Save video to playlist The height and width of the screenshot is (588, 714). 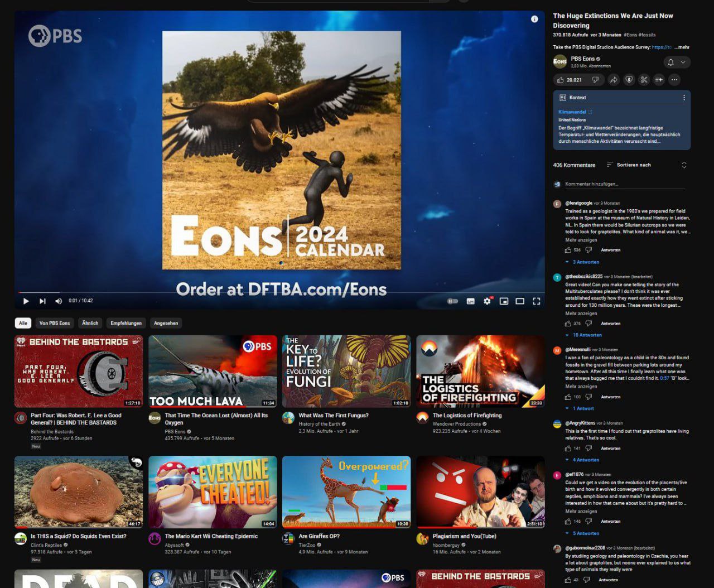pyautogui.click(x=659, y=80)
